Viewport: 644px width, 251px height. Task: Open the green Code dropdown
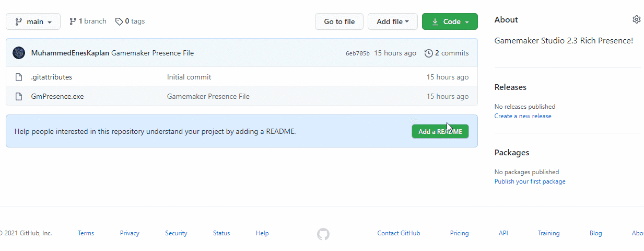pyautogui.click(x=449, y=21)
